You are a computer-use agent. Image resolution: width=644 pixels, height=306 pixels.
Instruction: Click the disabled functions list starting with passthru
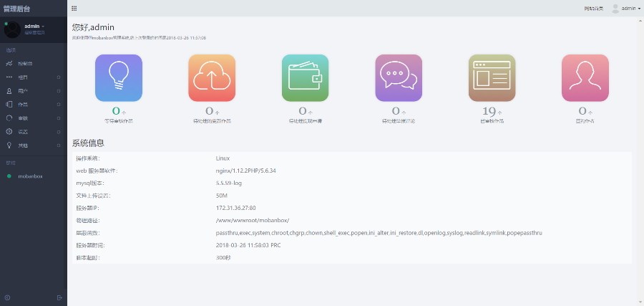[379, 233]
